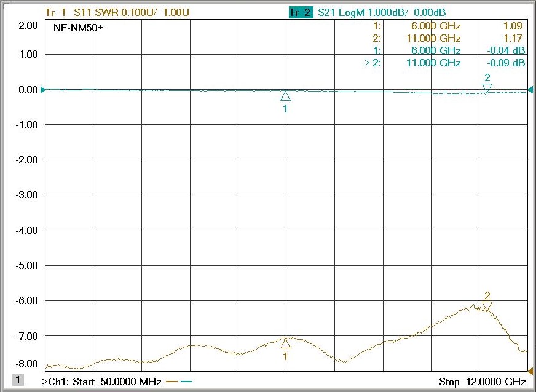Click the teal trace legend line
536x392 pixels.
(x=186, y=382)
